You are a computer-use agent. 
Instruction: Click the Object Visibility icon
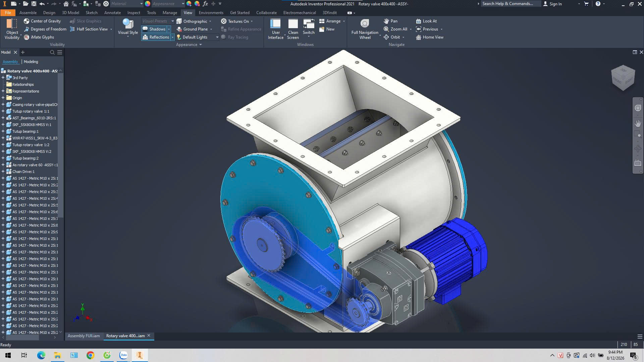[12, 24]
